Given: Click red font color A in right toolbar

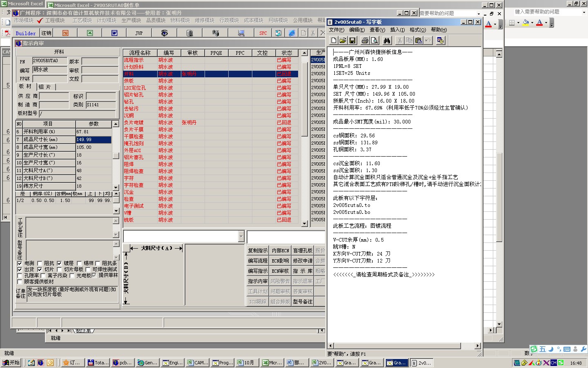Looking at the screenshot, I should (x=539, y=22).
